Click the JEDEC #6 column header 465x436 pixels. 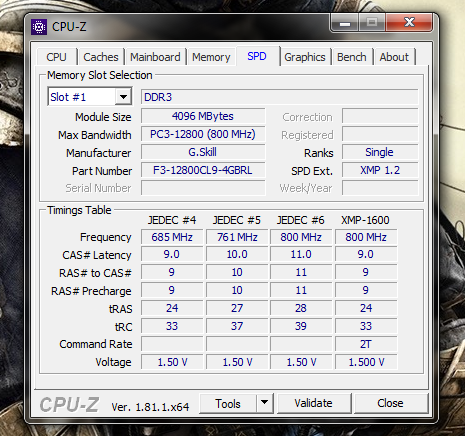coord(301,220)
